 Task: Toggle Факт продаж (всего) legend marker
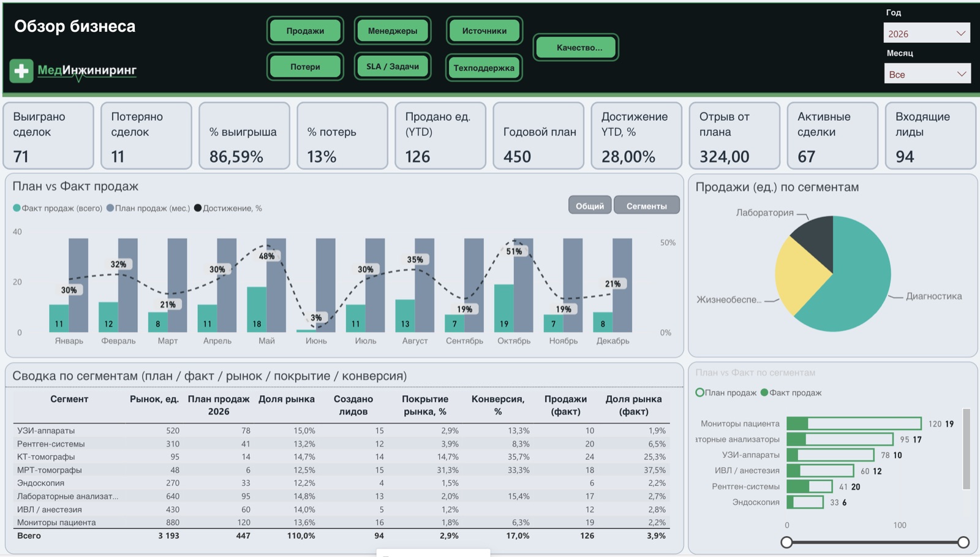click(x=17, y=208)
